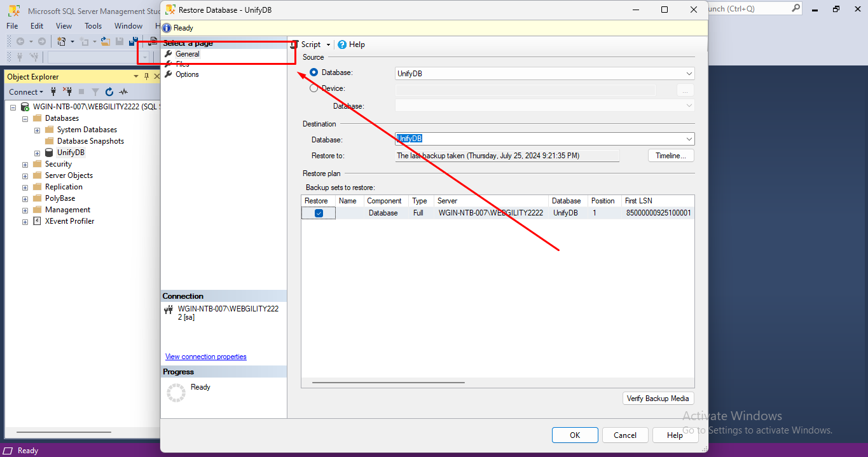The height and width of the screenshot is (457, 868).
Task: Click the Verify Backup Media button
Action: 658,398
